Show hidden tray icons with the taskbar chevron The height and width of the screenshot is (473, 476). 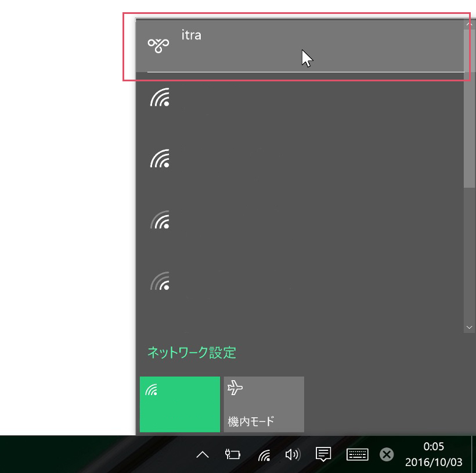click(203, 454)
